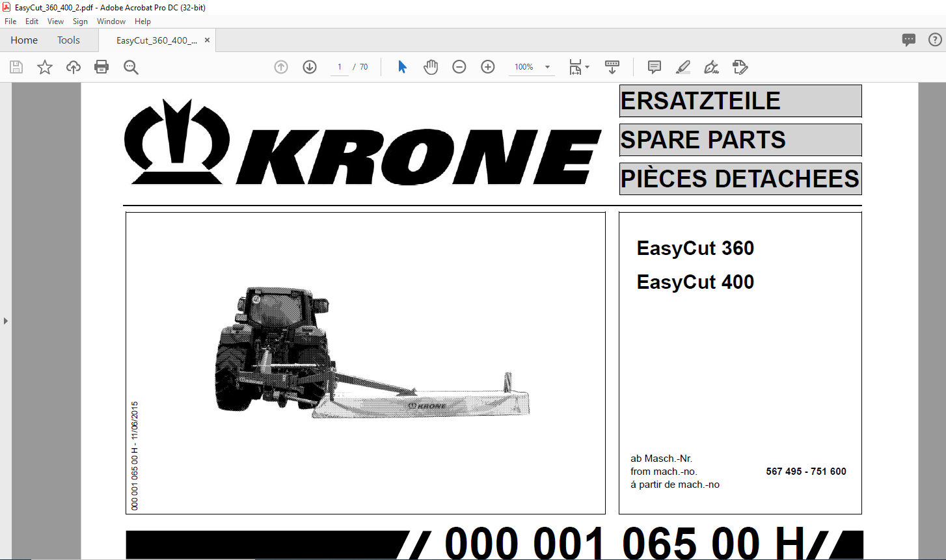
Task: Open the Help menu
Action: click(142, 21)
